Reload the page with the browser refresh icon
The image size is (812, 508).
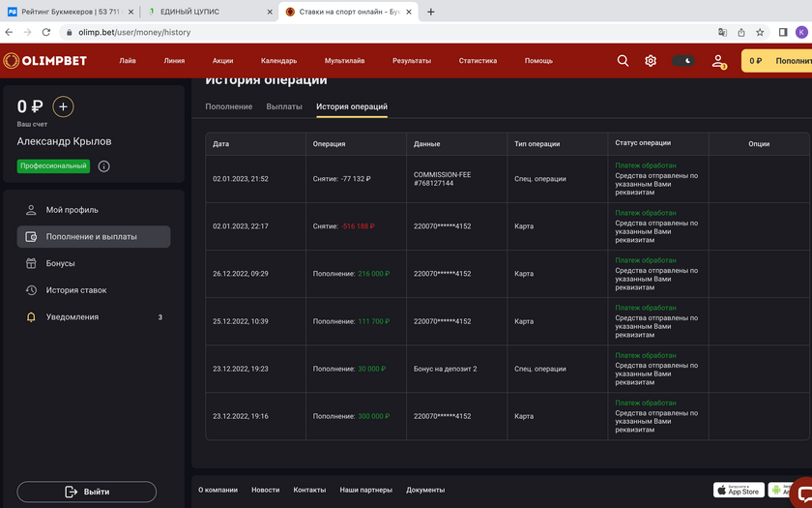tap(46, 32)
